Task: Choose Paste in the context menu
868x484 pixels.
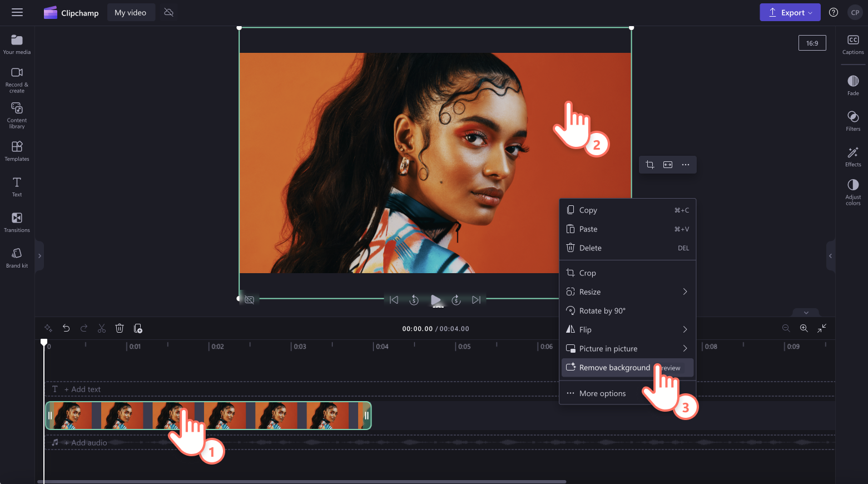Action: pyautogui.click(x=627, y=229)
